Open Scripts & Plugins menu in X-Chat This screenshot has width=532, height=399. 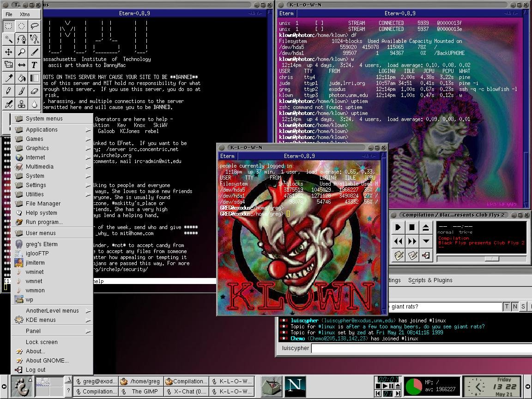click(x=430, y=280)
